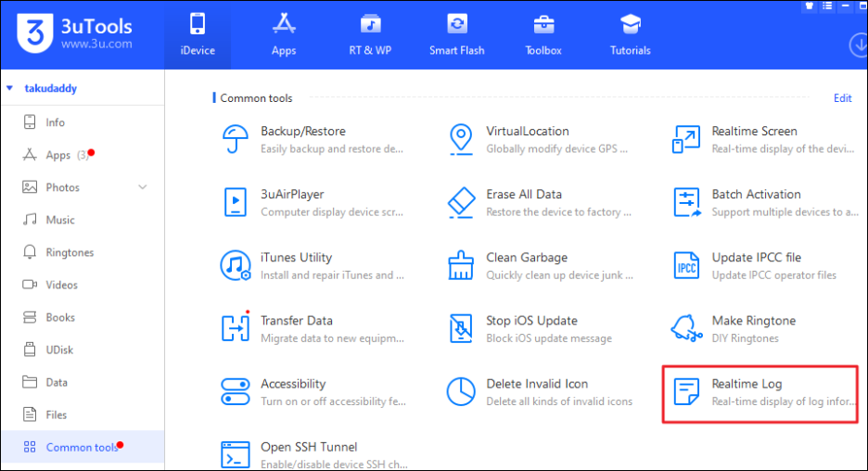Screen dimensions: 868x471
Task: Switch to the Apps tab in the top bar
Action: (x=284, y=35)
